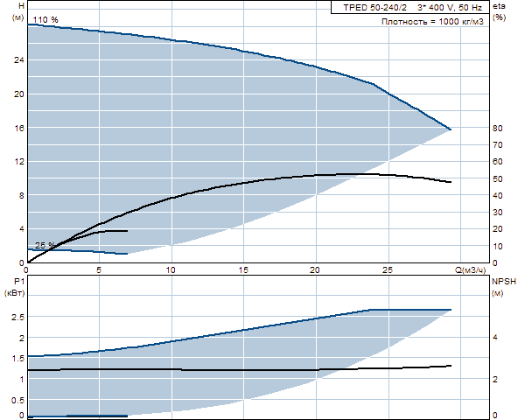Image resolution: width=518 pixels, height=420 pixels.
Task: Click the eta efficiency curve's right endpoint
Action: 450,182
